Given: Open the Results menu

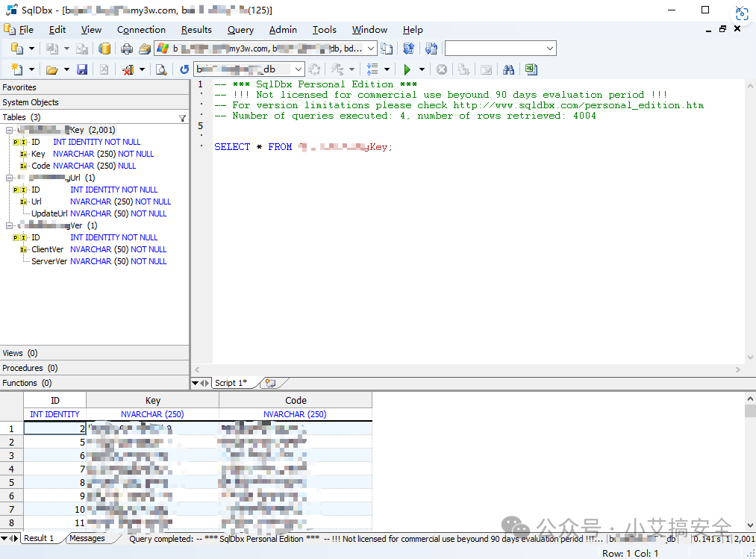Looking at the screenshot, I should tap(196, 30).
